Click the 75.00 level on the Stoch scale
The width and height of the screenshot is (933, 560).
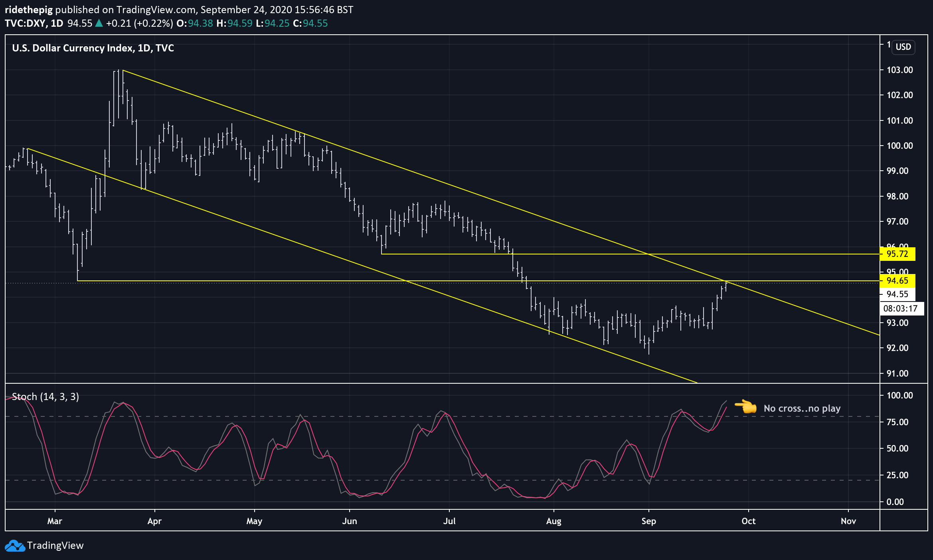point(897,422)
